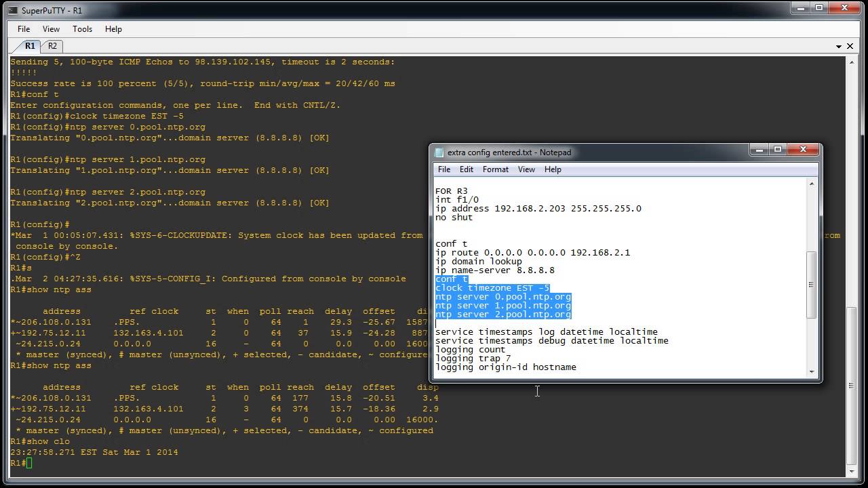This screenshot has width=868, height=488.
Task: Click the 'R1#show clo' terminal line
Action: [x=40, y=441]
